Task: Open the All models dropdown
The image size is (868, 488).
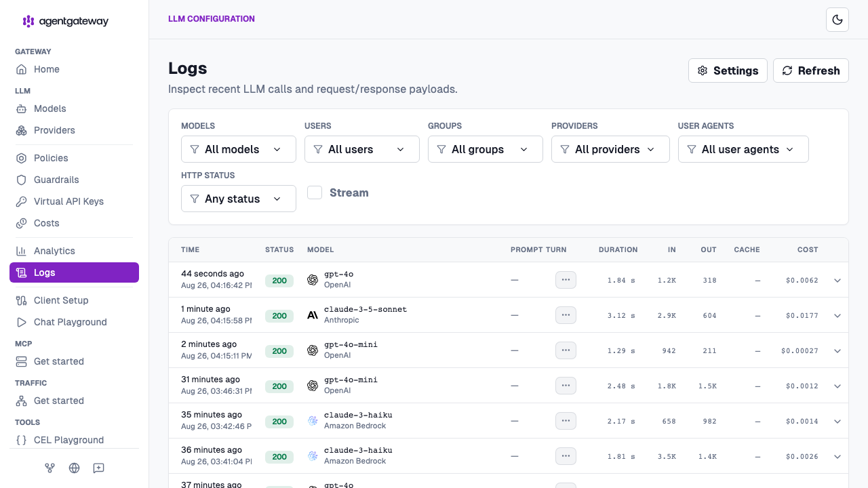Action: [x=239, y=149]
